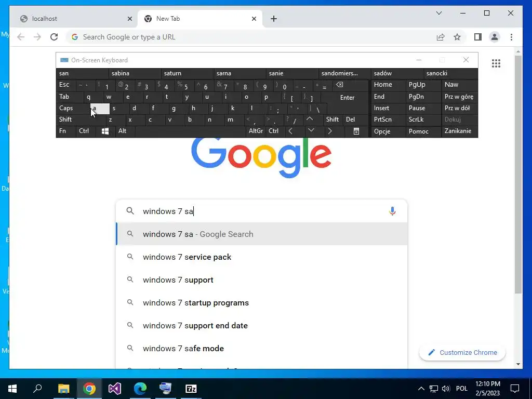Select 'windows 7 startup programs' suggestion
This screenshot has height=399, width=532.
[262, 303]
